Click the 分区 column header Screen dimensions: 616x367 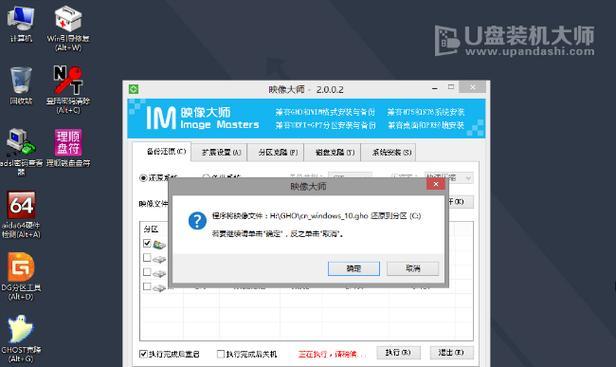151,229
